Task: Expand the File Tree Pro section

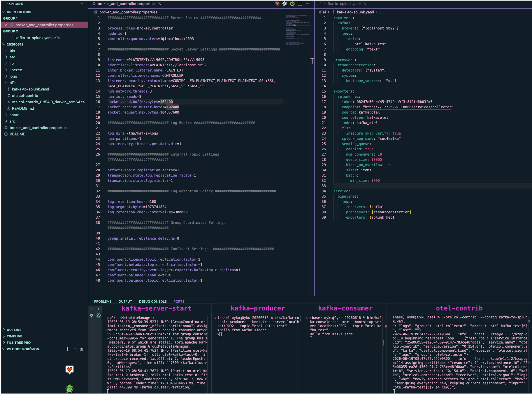Action: (4, 342)
